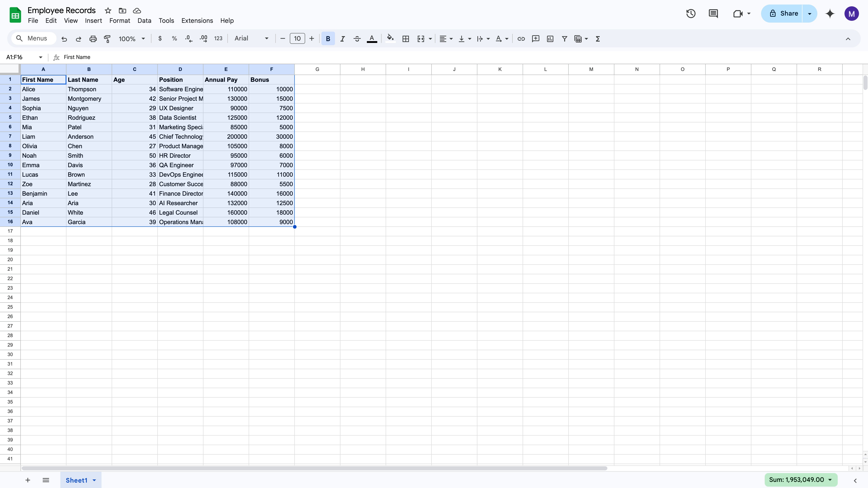The height and width of the screenshot is (488, 868).
Task: Check cloud save status icon
Action: click(137, 10)
